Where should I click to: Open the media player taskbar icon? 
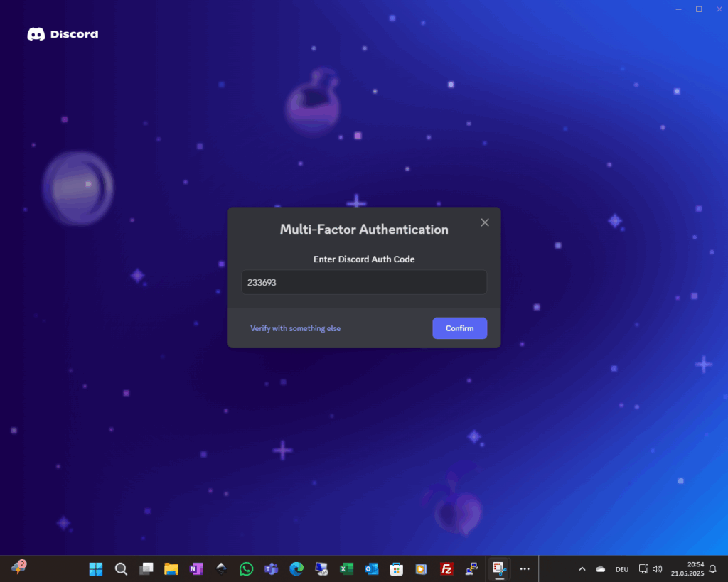click(422, 568)
